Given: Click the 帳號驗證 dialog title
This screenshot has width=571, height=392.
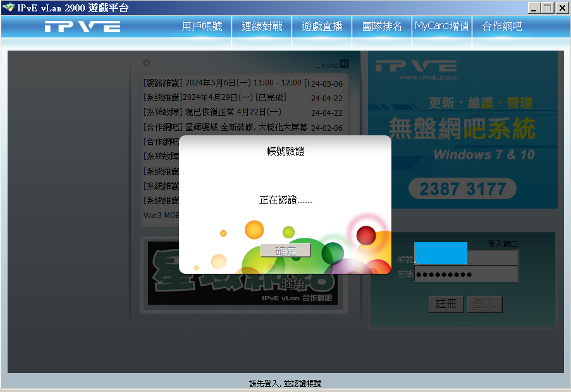Looking at the screenshot, I should coord(285,151).
